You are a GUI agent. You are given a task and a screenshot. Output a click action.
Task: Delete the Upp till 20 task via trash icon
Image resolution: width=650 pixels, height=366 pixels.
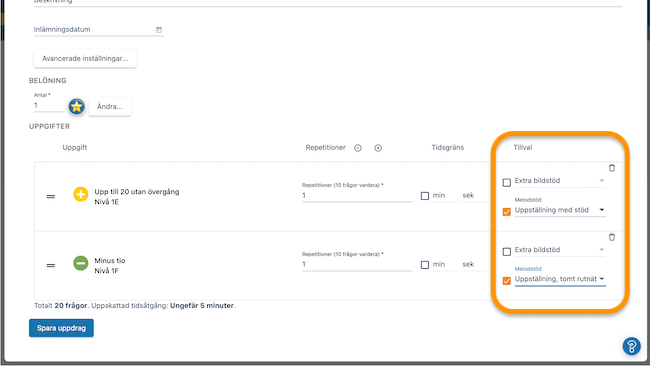pyautogui.click(x=611, y=168)
